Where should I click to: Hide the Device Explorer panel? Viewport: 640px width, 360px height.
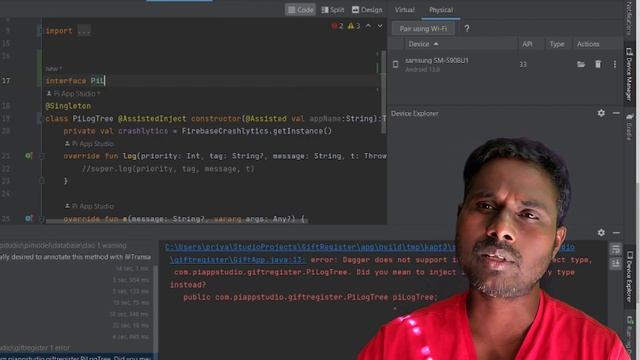pyautogui.click(x=616, y=113)
